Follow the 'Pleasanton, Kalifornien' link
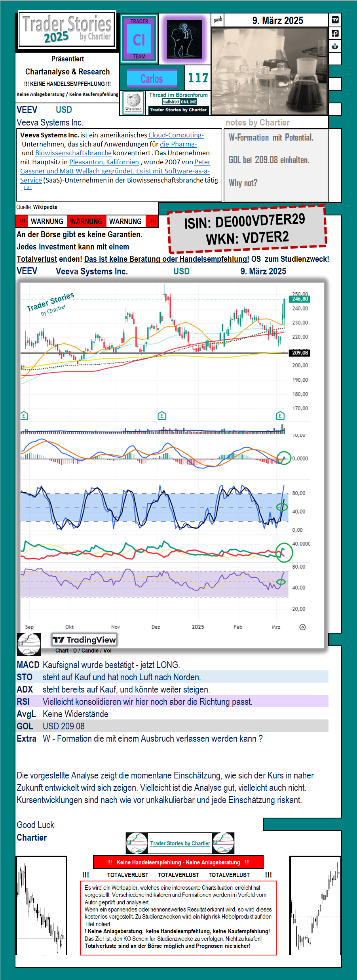The height and width of the screenshot is (980, 357). pyautogui.click(x=104, y=162)
